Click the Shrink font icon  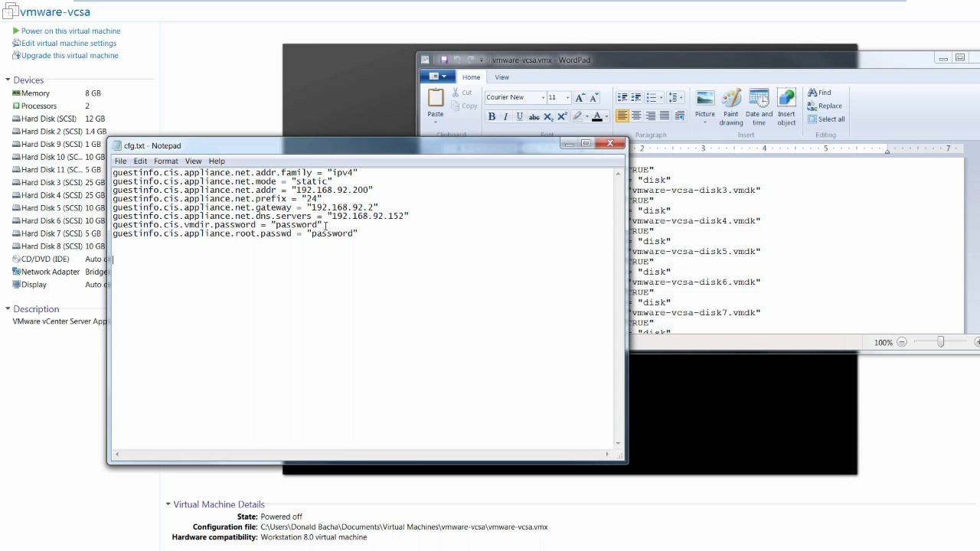click(593, 97)
